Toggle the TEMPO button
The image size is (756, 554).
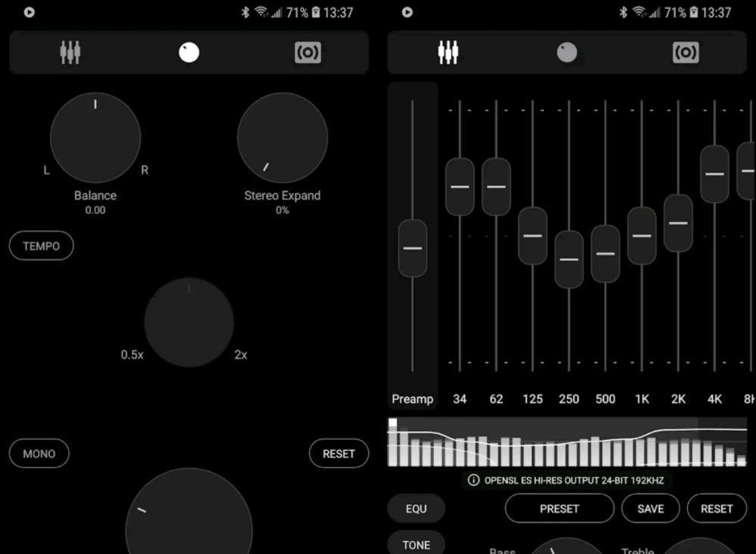42,246
